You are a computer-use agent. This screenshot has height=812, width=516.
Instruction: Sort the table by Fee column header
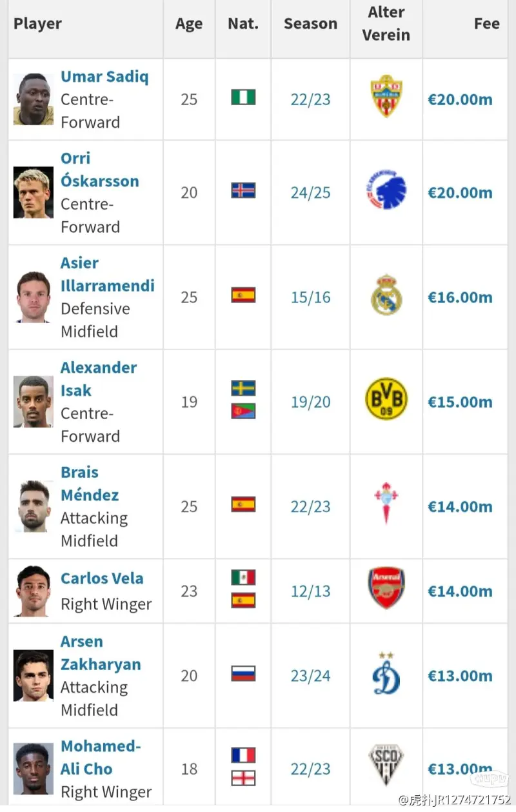click(486, 24)
